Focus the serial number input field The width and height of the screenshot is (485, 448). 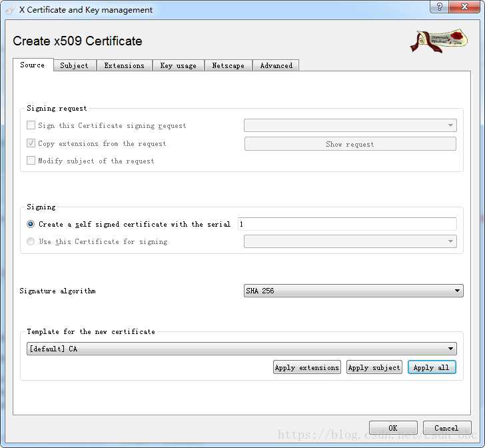click(x=347, y=224)
